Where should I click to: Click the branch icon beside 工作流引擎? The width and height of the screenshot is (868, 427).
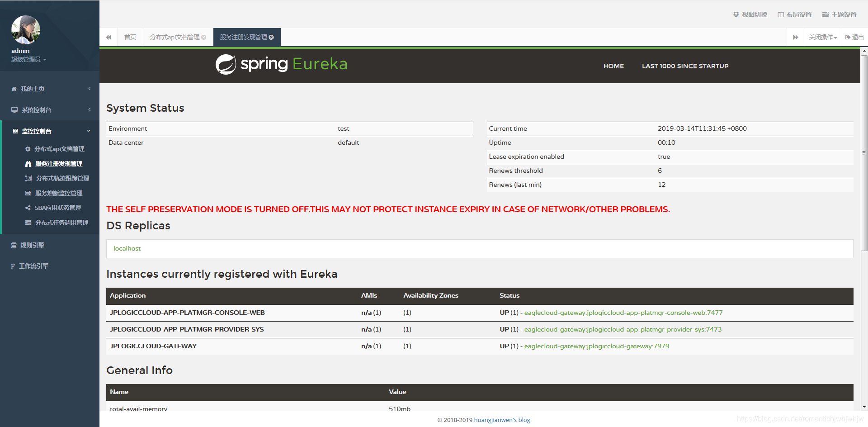[13, 266]
